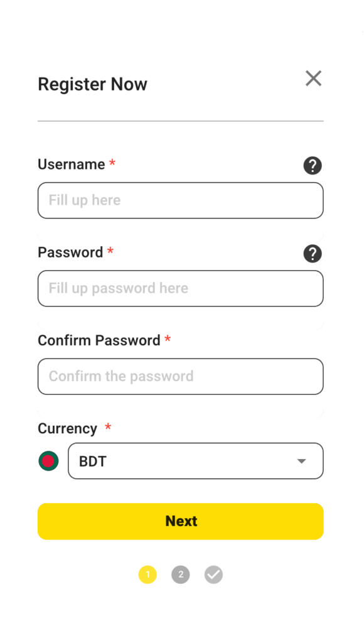
Task: Click the final completion step circle
Action: tap(213, 575)
